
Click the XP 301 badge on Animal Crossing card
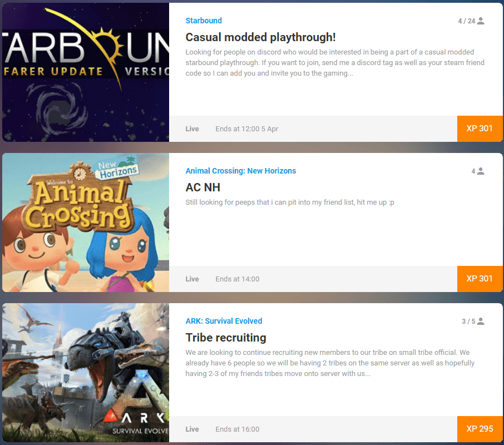coord(480,279)
